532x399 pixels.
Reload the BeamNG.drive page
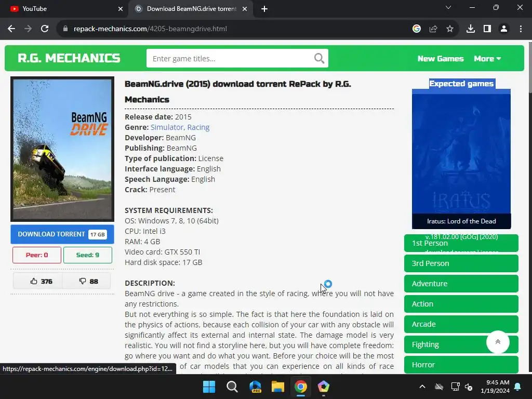tap(45, 29)
